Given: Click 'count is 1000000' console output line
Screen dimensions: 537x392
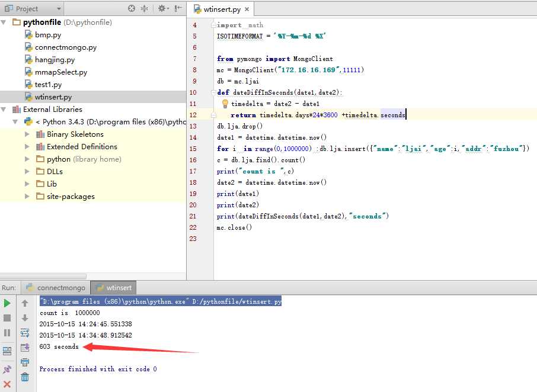Looking at the screenshot, I should point(69,313).
